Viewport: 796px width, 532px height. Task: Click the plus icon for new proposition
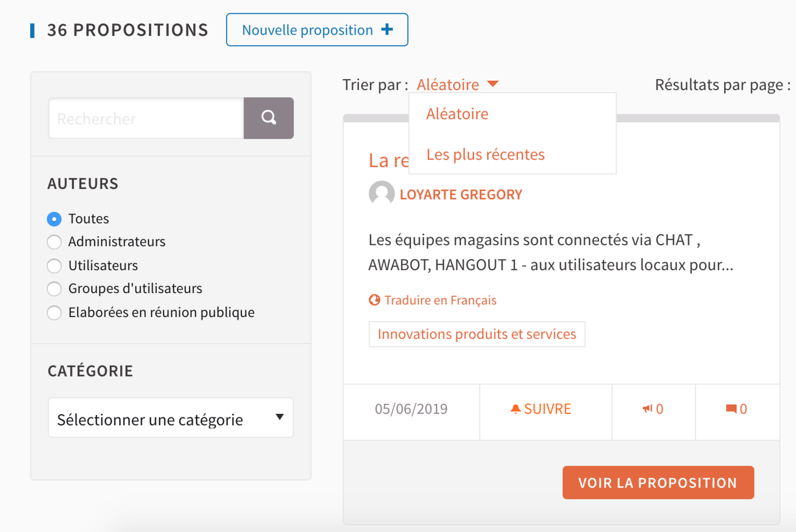coord(387,30)
